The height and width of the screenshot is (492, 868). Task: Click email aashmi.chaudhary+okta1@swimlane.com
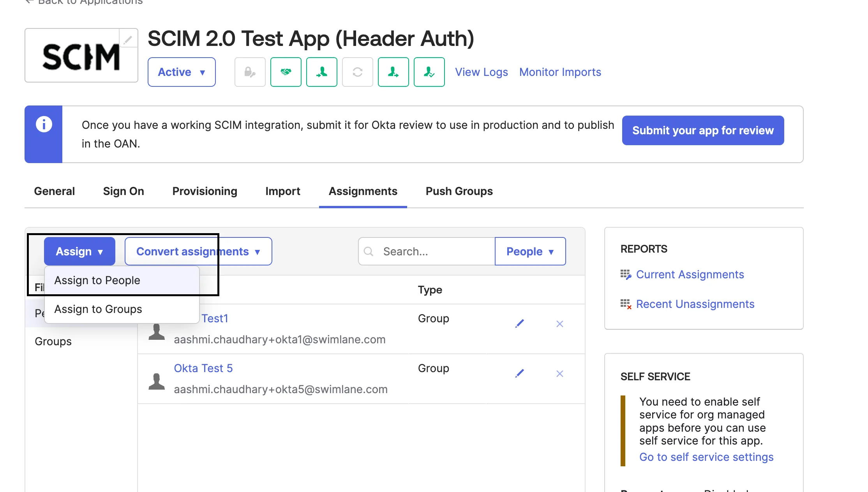point(280,339)
